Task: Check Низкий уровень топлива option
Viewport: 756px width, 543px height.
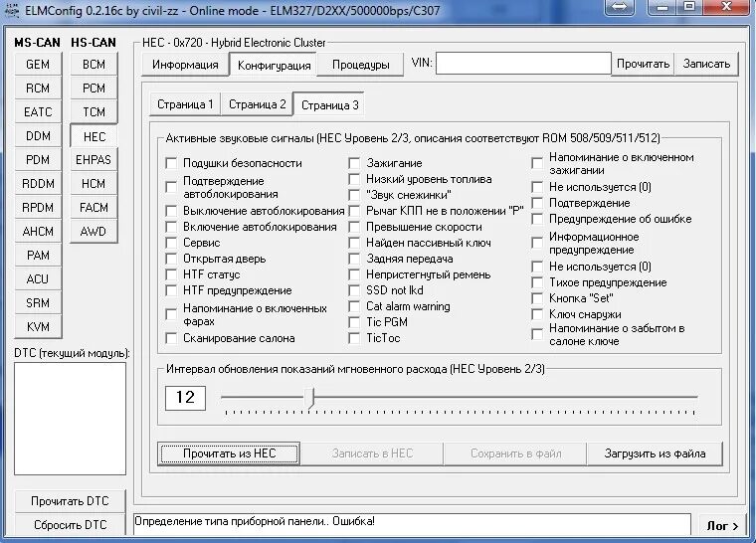Action: [x=354, y=179]
